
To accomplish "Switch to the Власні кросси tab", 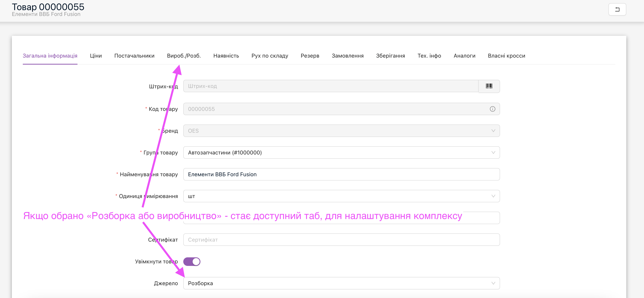I will 506,56.
